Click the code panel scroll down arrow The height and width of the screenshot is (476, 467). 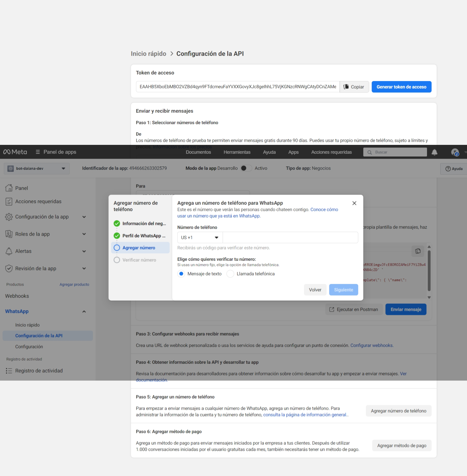tap(429, 297)
